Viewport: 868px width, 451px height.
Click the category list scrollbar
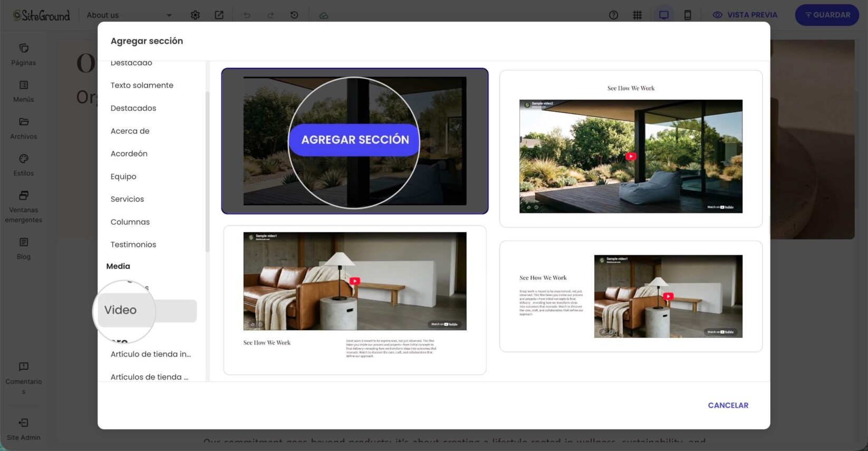coord(207,171)
